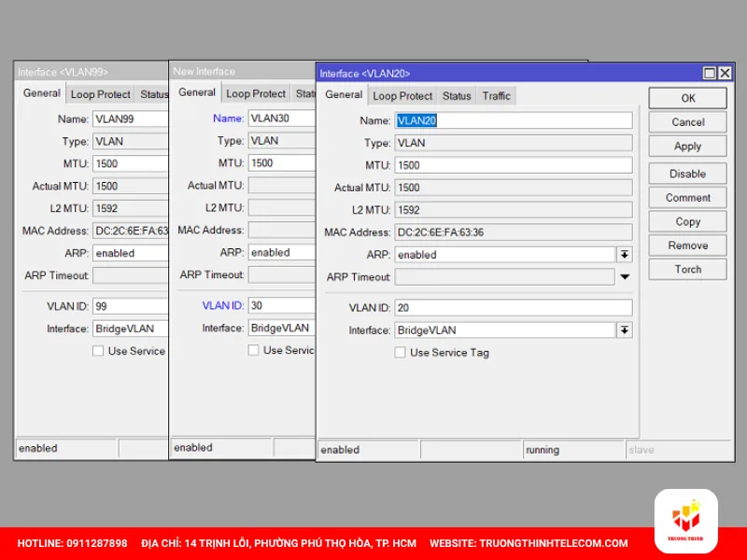Image resolution: width=747 pixels, height=560 pixels.
Task: Click the Cancel button
Action: (687, 122)
